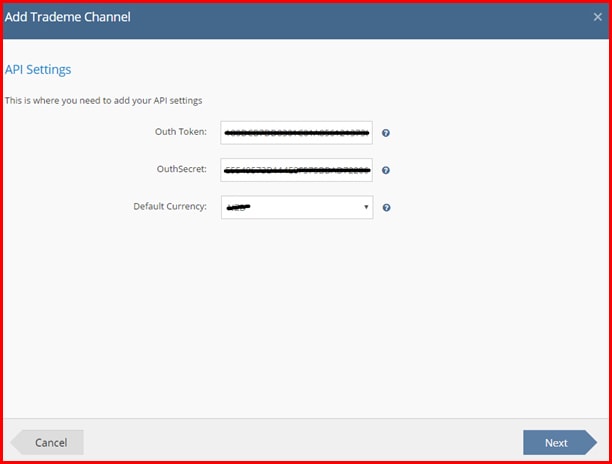Image resolution: width=612 pixels, height=464 pixels.
Task: Click help icon next to Default Currency
Action: (386, 208)
